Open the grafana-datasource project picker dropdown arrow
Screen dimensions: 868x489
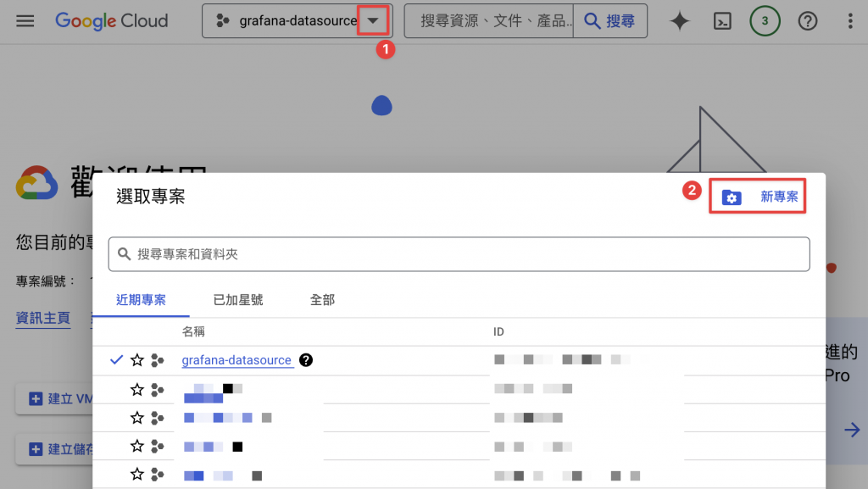pyautogui.click(x=373, y=21)
